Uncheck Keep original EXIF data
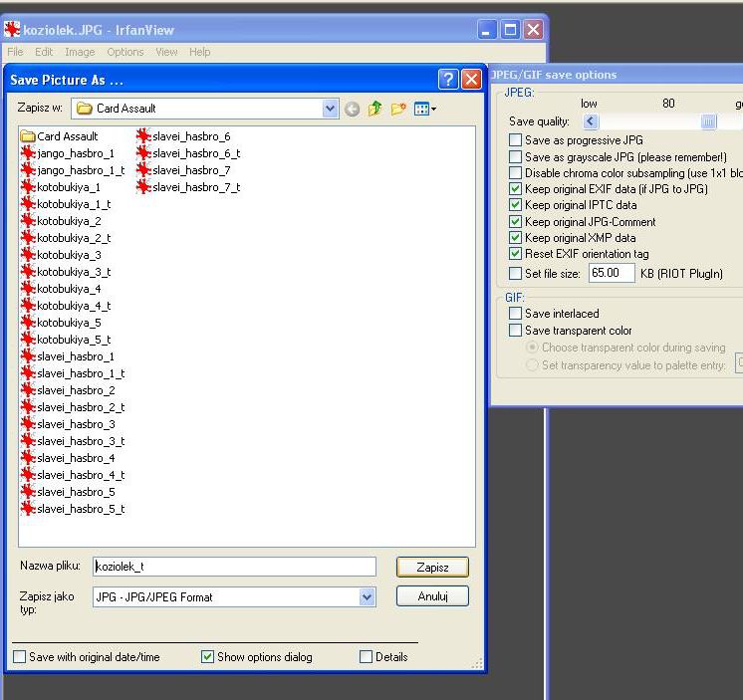Viewport: 743px width, 700px height. (515, 189)
